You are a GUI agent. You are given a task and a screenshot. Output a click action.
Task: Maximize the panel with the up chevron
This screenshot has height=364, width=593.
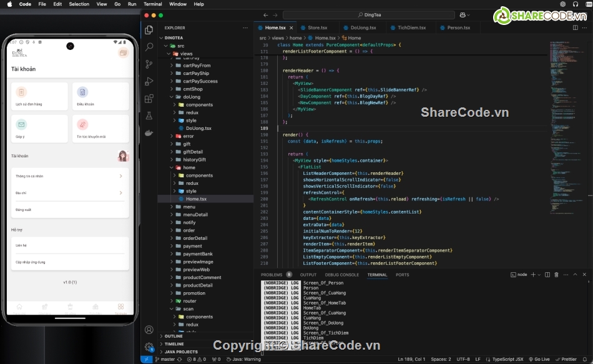point(575,275)
